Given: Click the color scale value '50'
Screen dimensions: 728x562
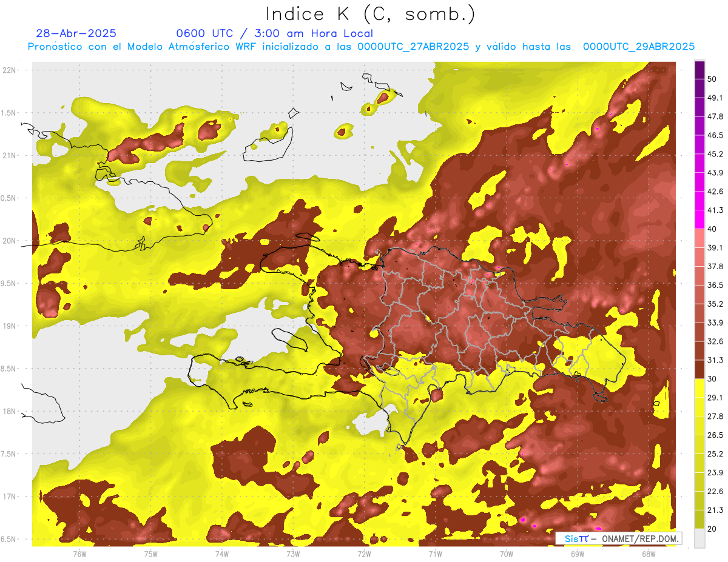Looking at the screenshot, I should 713,79.
